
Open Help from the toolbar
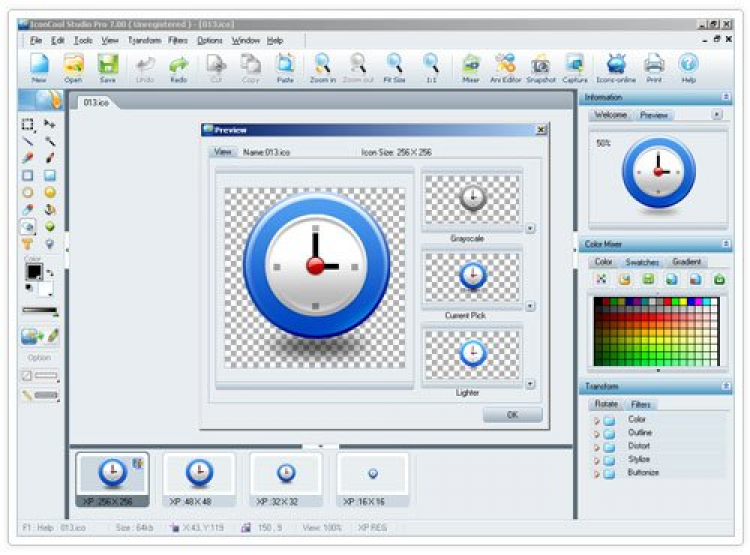pos(688,68)
